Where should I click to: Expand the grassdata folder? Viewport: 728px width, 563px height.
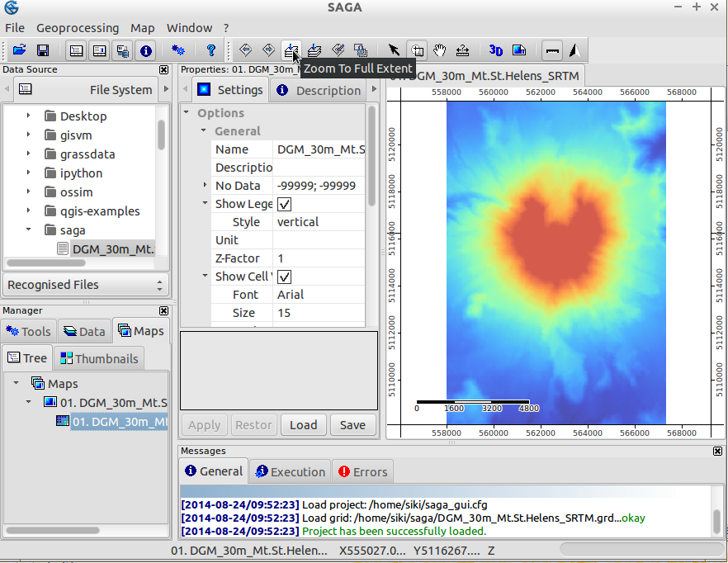[28, 154]
